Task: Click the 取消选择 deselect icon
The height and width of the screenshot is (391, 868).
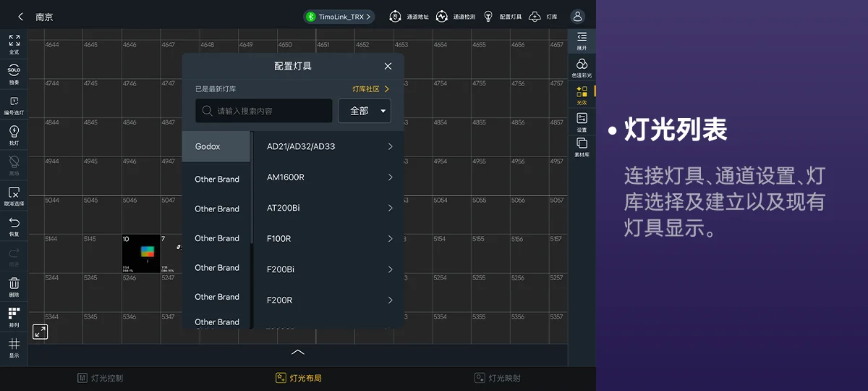Action: (x=14, y=195)
